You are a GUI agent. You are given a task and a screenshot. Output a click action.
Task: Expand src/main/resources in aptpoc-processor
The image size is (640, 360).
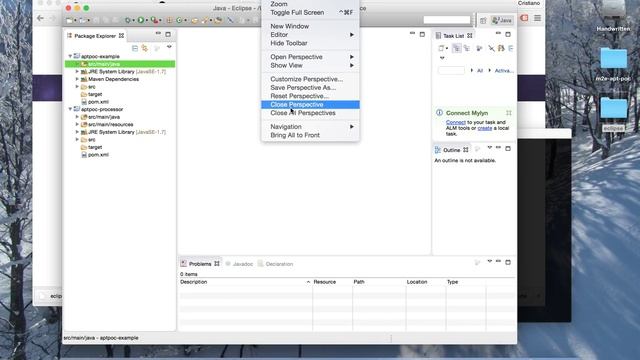tap(77, 124)
